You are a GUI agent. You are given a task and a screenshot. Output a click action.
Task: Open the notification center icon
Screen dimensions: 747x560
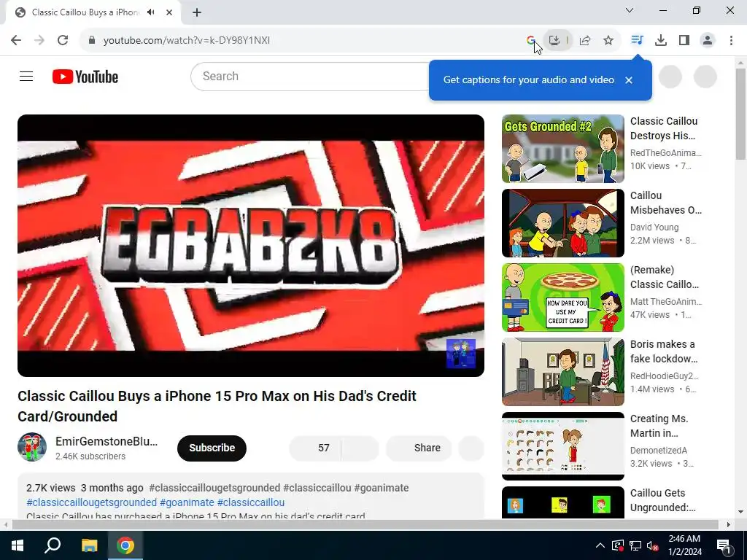coord(724,545)
